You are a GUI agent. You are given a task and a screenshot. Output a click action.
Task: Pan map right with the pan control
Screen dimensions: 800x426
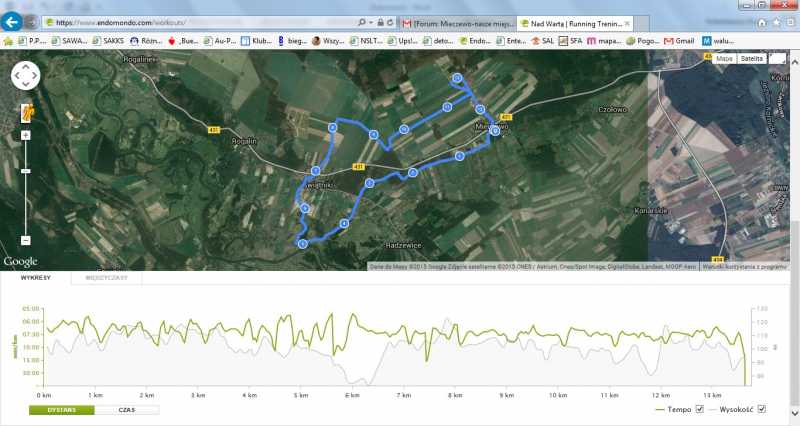pyautogui.click(x=35, y=76)
